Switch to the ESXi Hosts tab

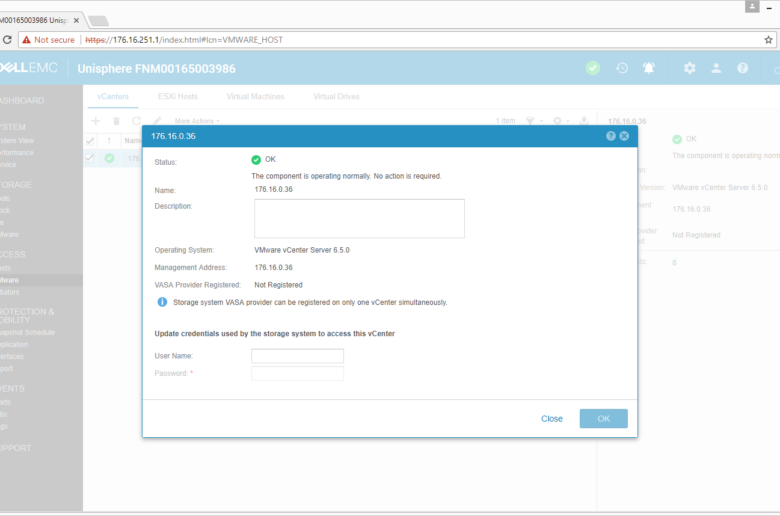178,97
